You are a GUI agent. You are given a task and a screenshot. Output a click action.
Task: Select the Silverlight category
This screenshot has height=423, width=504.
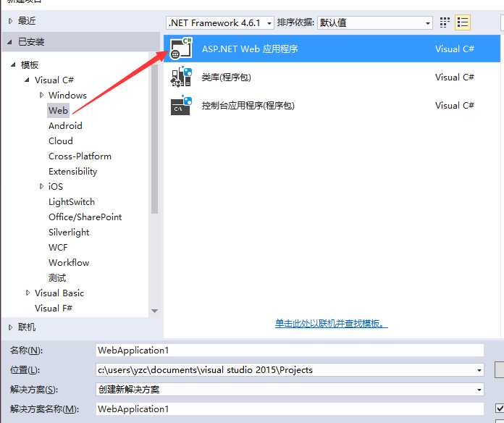(69, 232)
